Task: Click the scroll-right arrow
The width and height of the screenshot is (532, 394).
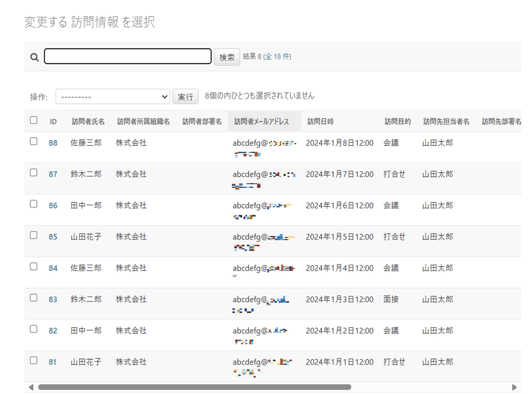Action: pos(514,387)
